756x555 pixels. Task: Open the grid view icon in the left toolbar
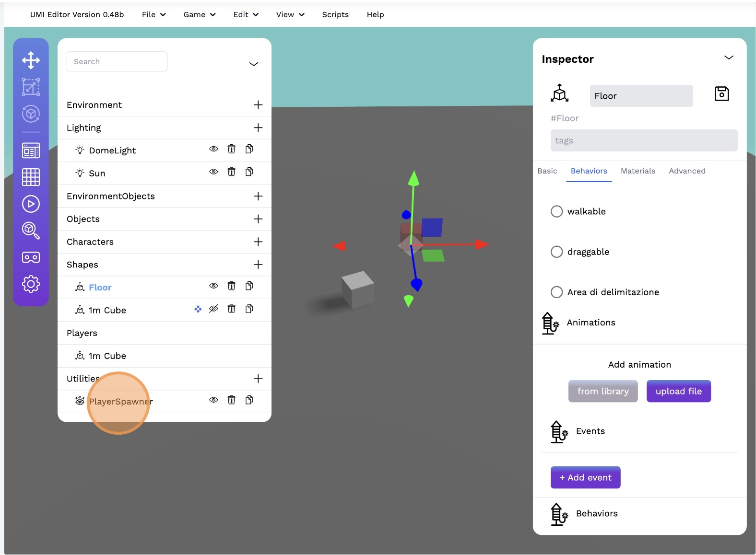(31, 177)
